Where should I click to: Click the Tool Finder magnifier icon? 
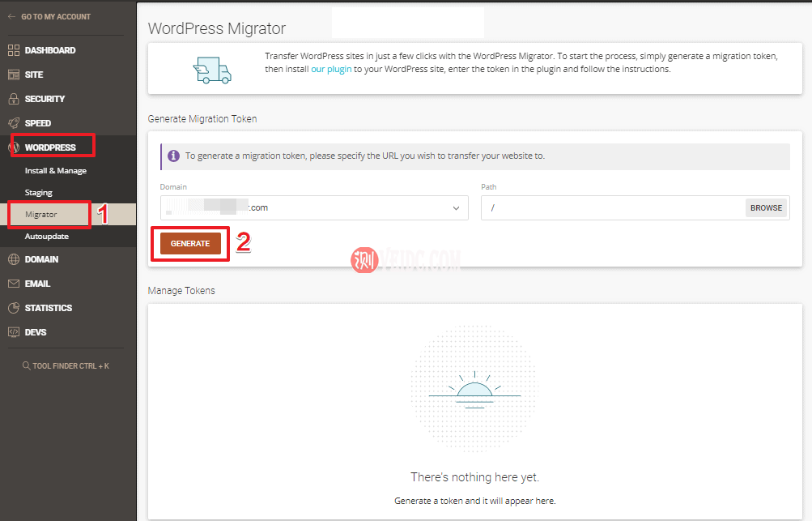pos(26,366)
